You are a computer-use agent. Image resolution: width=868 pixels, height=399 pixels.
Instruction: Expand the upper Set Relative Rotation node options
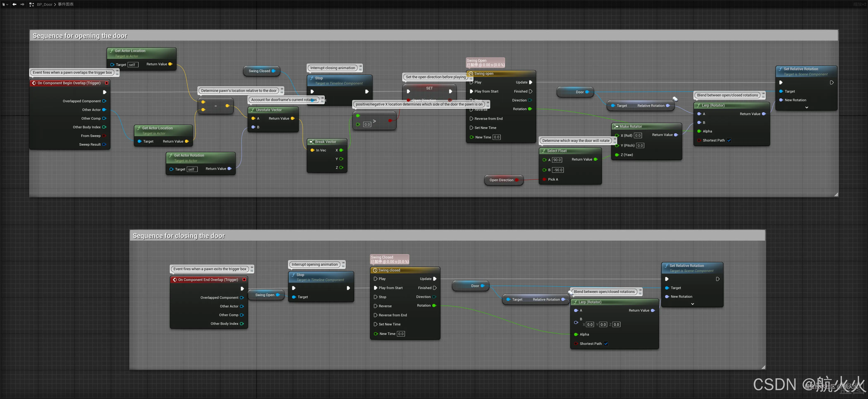click(807, 107)
